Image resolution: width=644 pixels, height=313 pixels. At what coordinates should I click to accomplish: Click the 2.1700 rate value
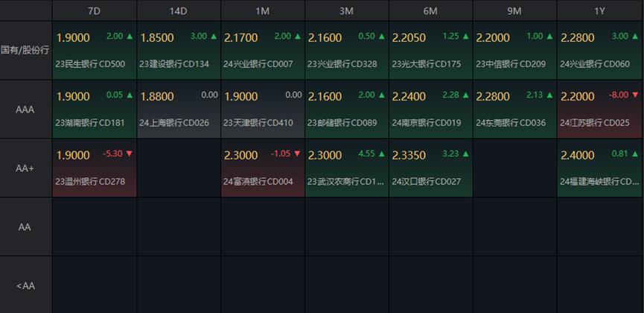click(241, 38)
